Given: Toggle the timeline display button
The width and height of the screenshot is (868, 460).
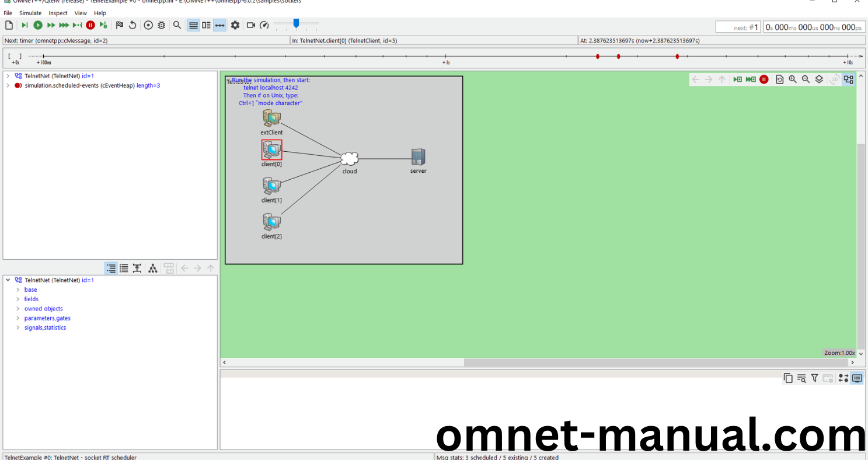Looking at the screenshot, I should point(219,25).
